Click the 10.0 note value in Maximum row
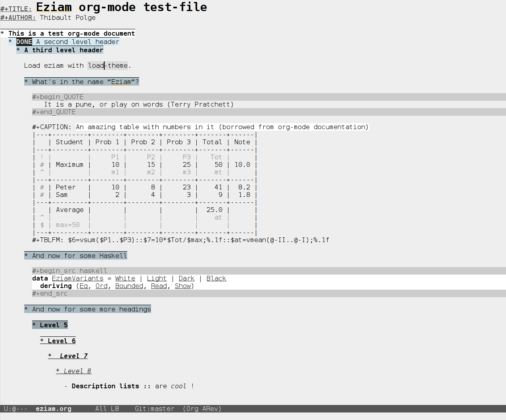506x420 pixels. [x=242, y=165]
